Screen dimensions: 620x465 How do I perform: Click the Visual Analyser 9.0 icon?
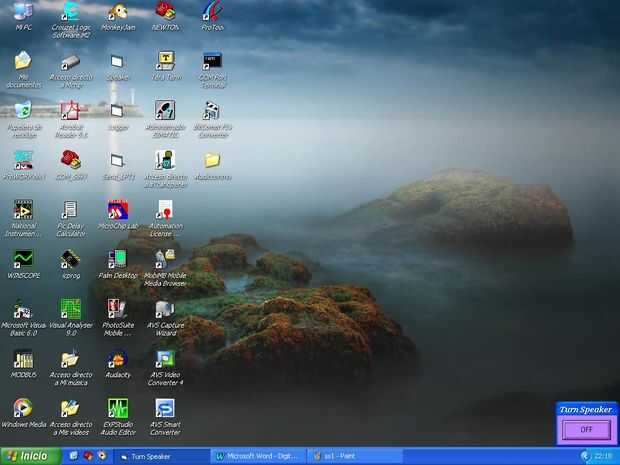pos(71,318)
